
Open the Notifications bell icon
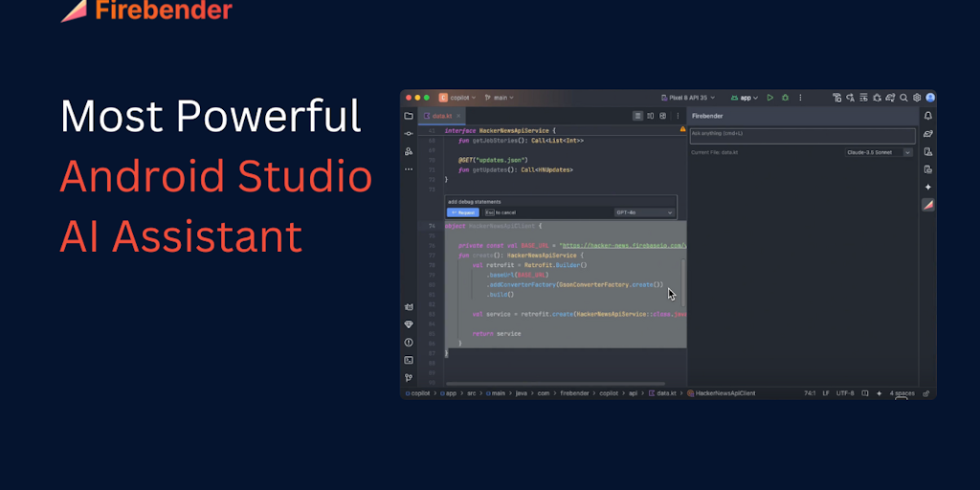click(x=927, y=116)
